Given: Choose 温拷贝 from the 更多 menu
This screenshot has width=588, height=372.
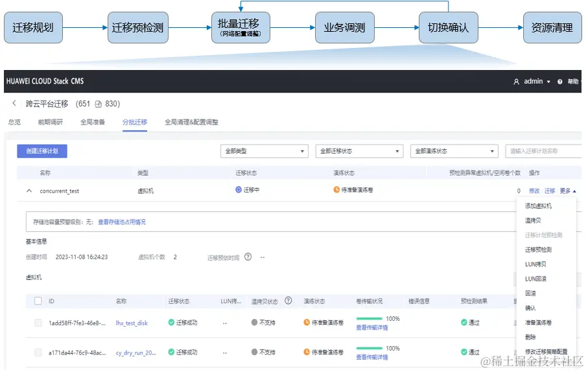Looking at the screenshot, I should [533, 220].
